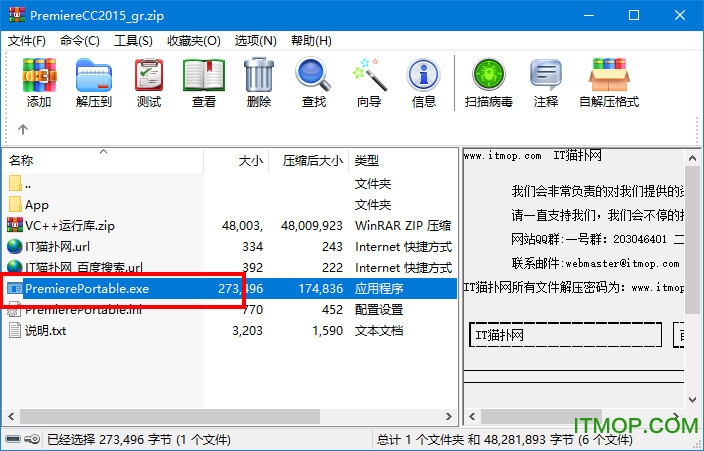Open the Commands (命令) menu
The height and width of the screenshot is (451, 704).
pos(79,41)
